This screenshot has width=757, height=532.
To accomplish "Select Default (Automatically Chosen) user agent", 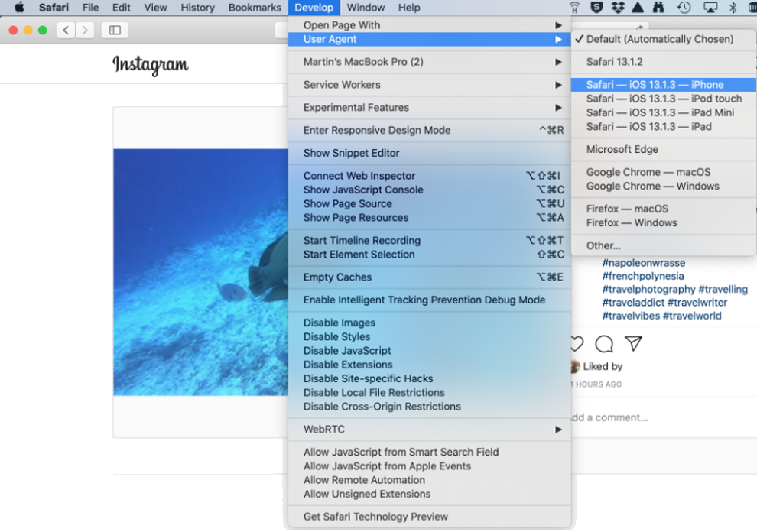I will tap(664, 39).
